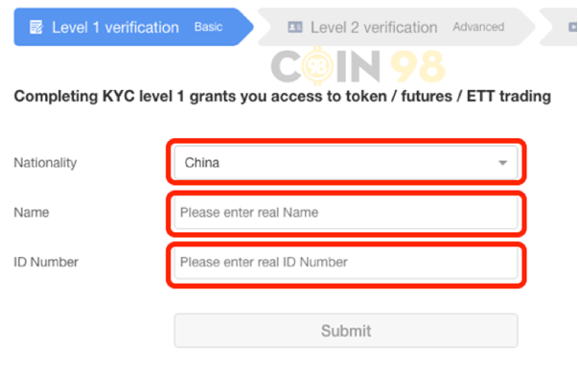Screen dimensions: 578x392
Task: Click the ID Number field label
Action: (46, 263)
